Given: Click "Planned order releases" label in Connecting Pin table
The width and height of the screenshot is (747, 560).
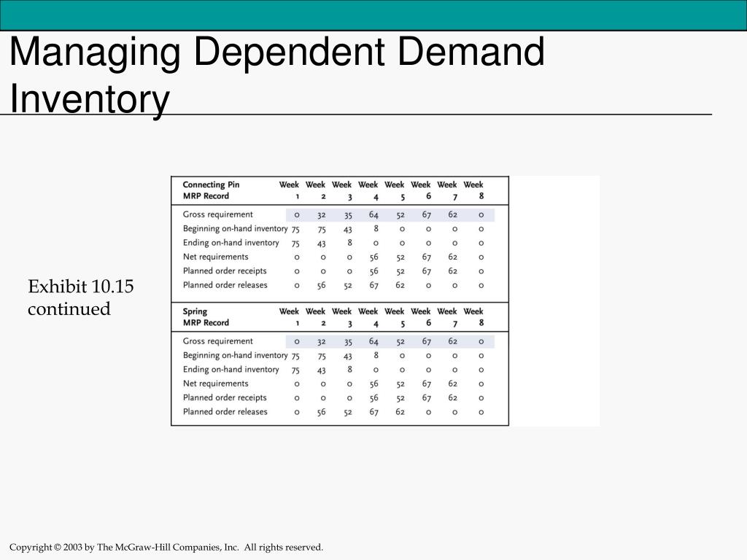Looking at the screenshot, I should [225, 285].
